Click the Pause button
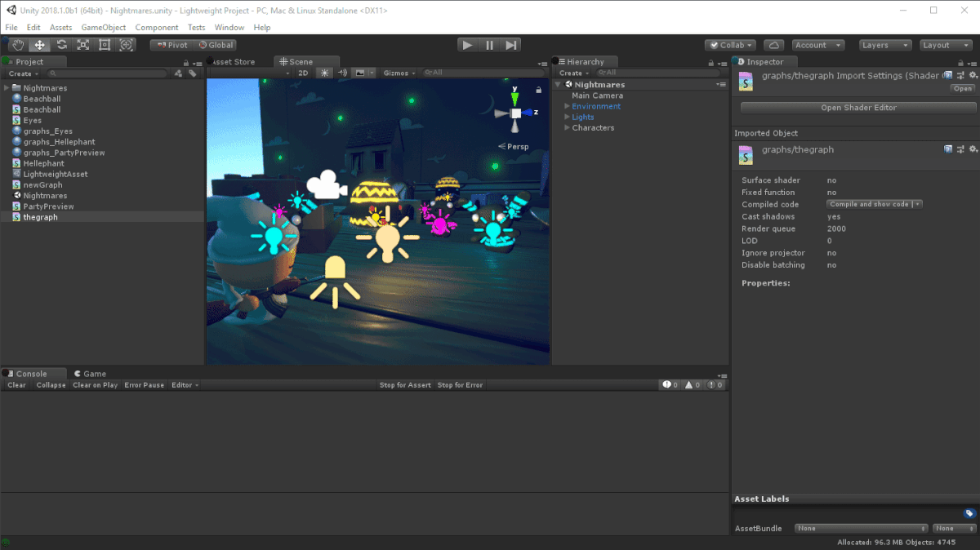This screenshot has height=550, width=980. pos(489,45)
